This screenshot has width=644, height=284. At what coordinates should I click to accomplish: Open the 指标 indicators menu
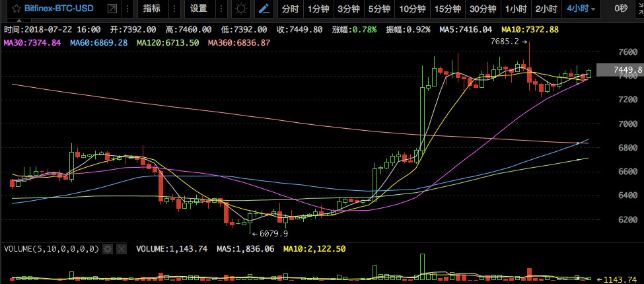pyautogui.click(x=151, y=9)
